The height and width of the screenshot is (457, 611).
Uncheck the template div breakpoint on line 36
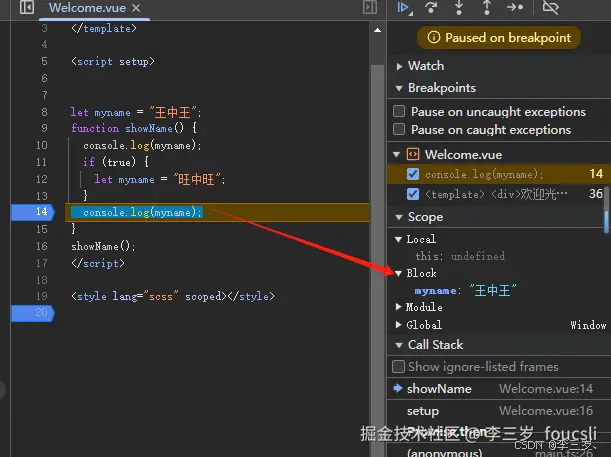tap(413, 194)
